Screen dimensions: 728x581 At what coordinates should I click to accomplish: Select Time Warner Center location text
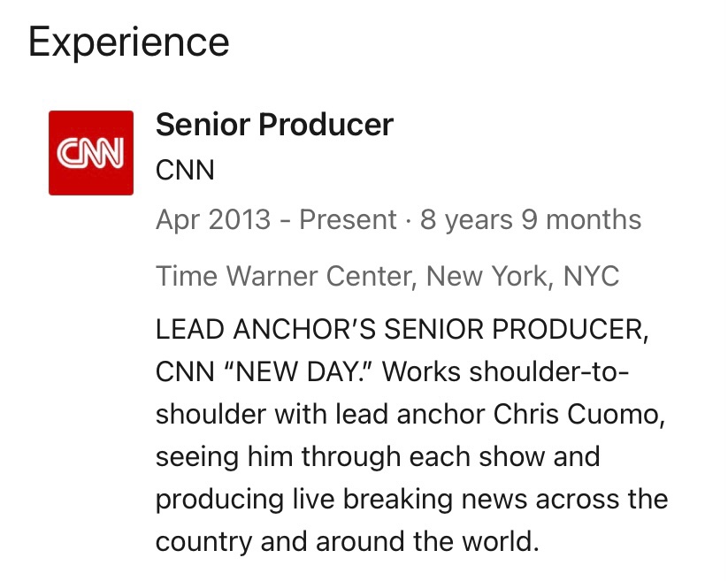(x=284, y=276)
